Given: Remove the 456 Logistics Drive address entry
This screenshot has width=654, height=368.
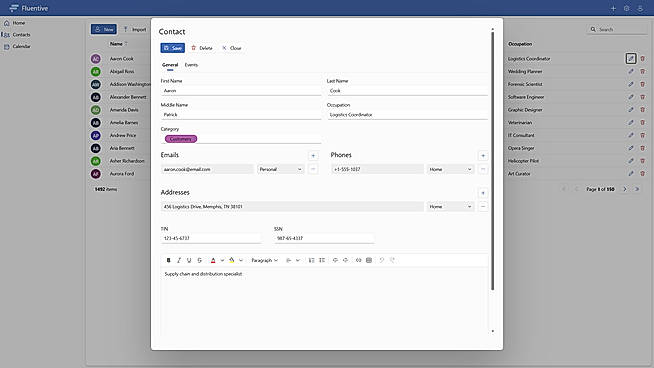Looking at the screenshot, I should tap(483, 207).
